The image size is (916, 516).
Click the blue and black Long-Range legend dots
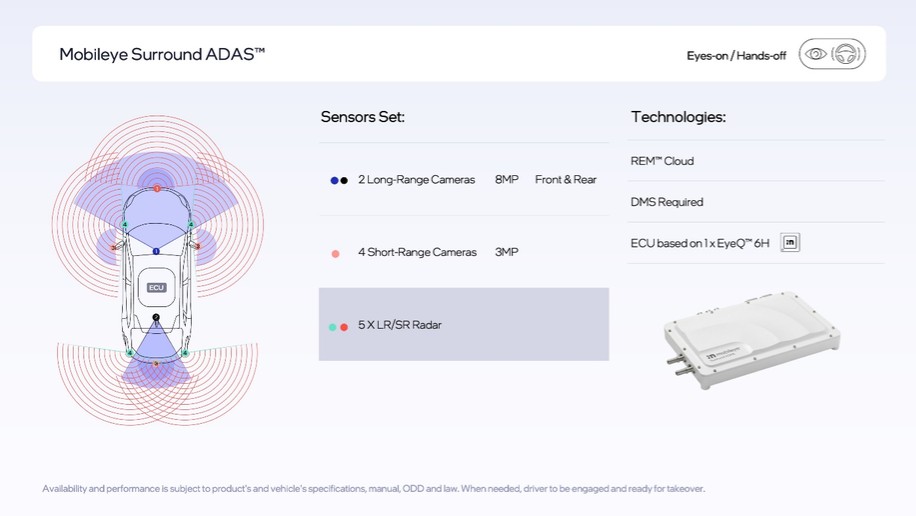339,181
